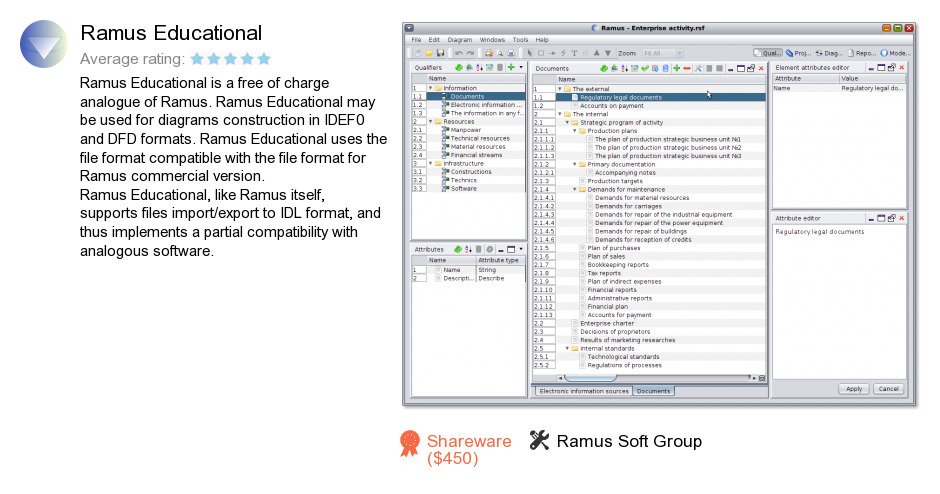Image resolution: width=940 pixels, height=494 pixels.
Task: Click 'Regulatory legal documents' text in Attribute editor
Action: 820,231
